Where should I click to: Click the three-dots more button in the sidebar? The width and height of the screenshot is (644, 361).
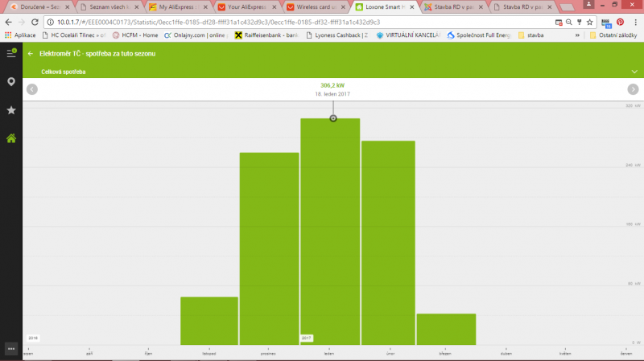[11, 349]
